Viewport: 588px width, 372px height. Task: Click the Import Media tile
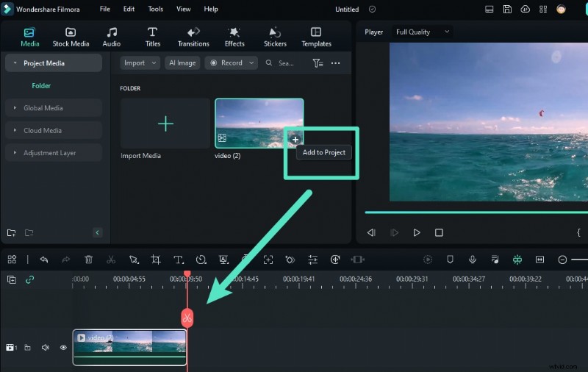click(165, 124)
